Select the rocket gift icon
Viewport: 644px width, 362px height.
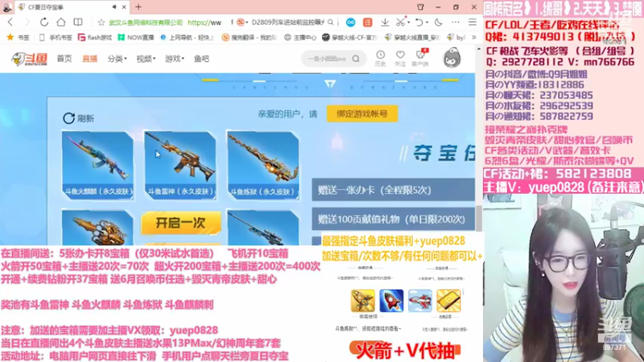point(391,300)
